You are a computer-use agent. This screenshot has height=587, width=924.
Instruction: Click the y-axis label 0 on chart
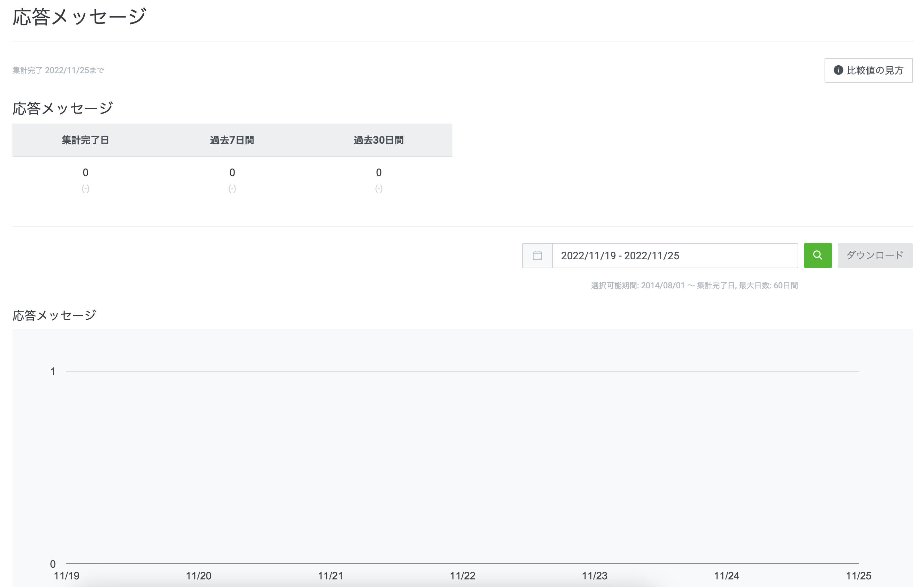(x=53, y=564)
